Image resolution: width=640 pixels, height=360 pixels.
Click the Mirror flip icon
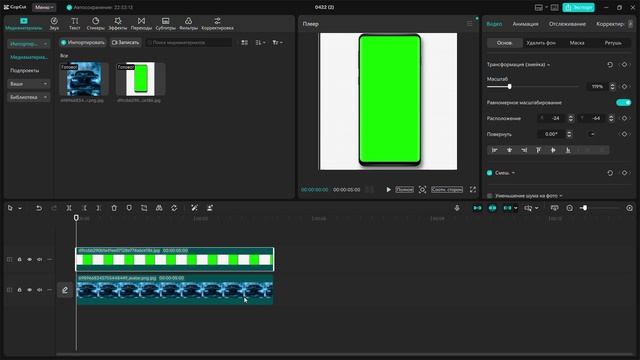pyautogui.click(x=159, y=208)
